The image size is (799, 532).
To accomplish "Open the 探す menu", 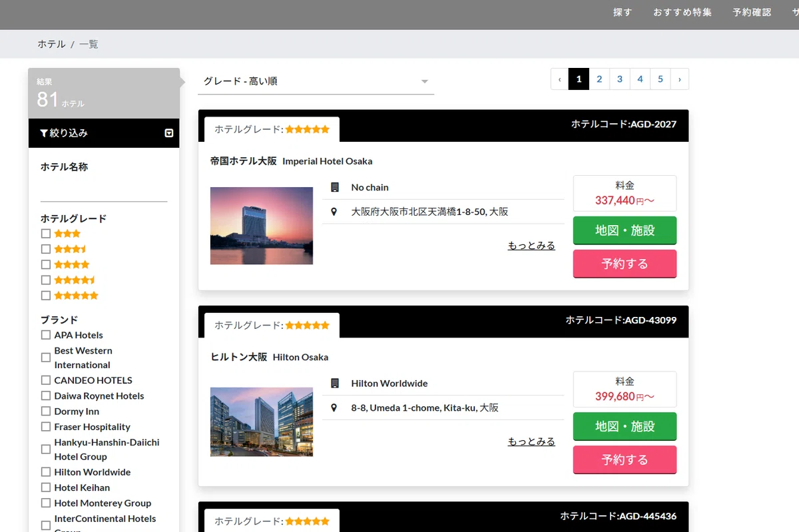I will (x=623, y=12).
